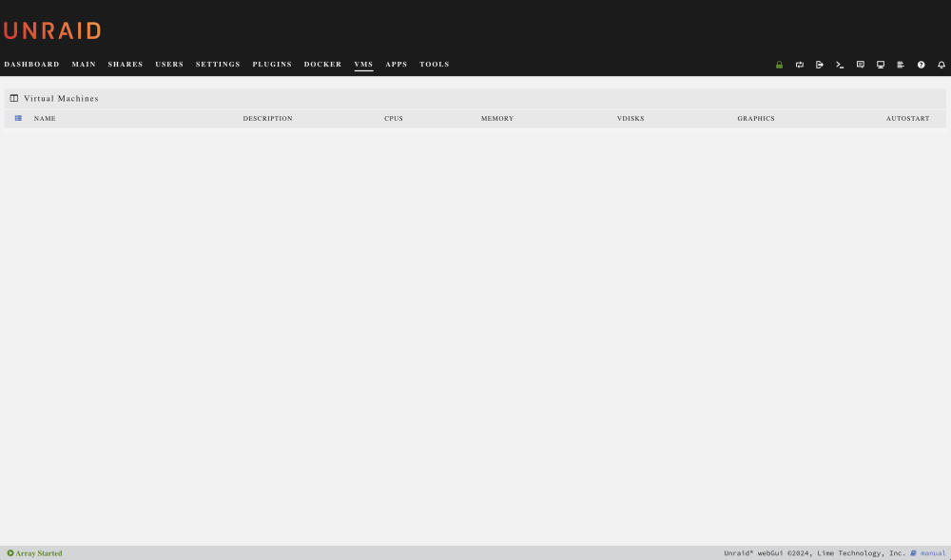Click the Graphics column header
The height and width of the screenshot is (560, 951).
(x=756, y=119)
